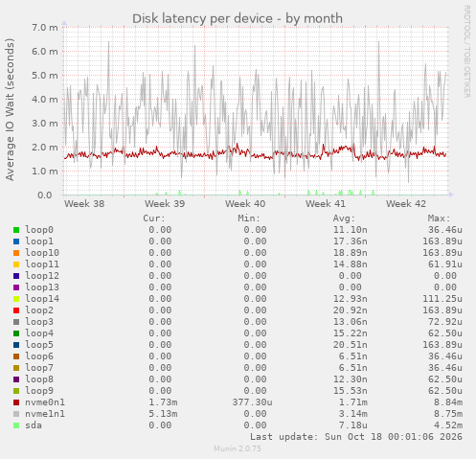Click the 'Average IO Wait (seconds)' axis label

[x=10, y=109]
